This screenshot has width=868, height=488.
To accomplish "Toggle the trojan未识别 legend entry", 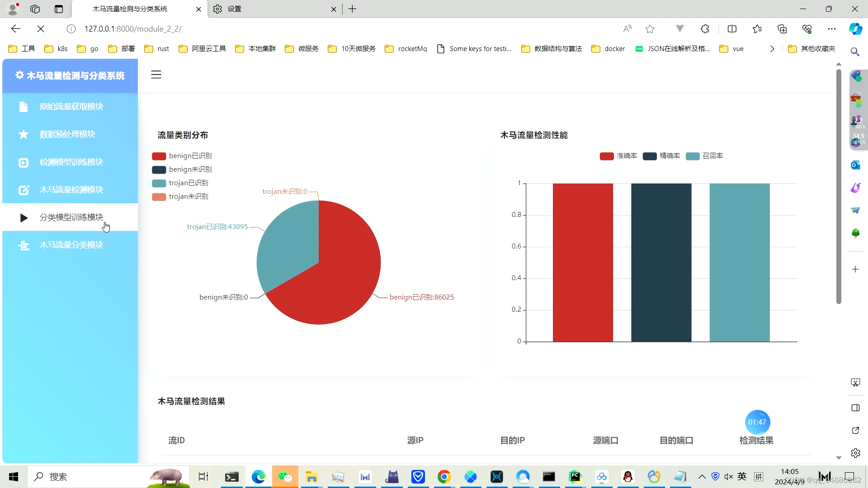I will [x=180, y=197].
